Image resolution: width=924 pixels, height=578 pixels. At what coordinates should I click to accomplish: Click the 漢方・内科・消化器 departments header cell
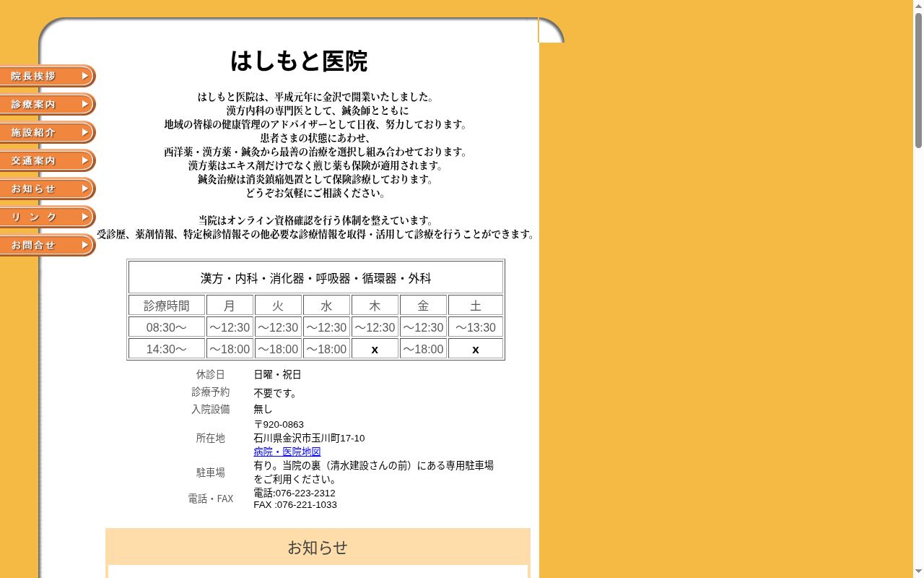315,277
